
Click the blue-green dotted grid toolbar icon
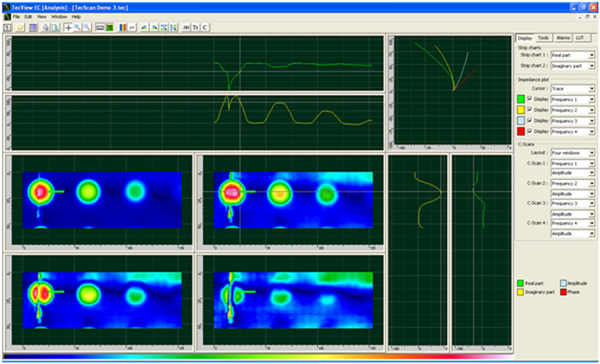click(164, 28)
